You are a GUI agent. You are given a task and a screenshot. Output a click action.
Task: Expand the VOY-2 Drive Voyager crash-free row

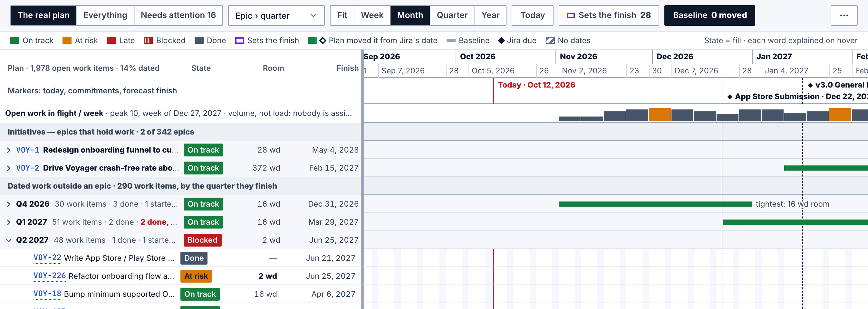(9, 168)
